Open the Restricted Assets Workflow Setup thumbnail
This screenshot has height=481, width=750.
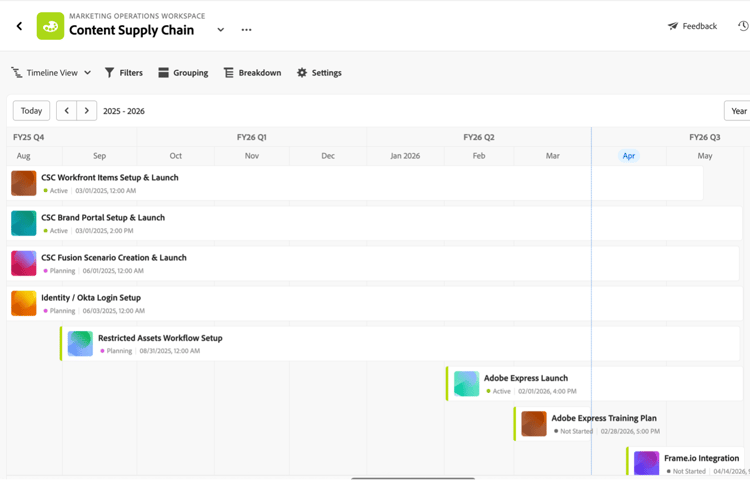click(x=80, y=344)
